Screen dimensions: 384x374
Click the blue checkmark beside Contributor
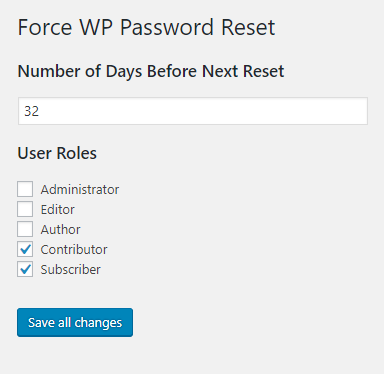point(25,249)
